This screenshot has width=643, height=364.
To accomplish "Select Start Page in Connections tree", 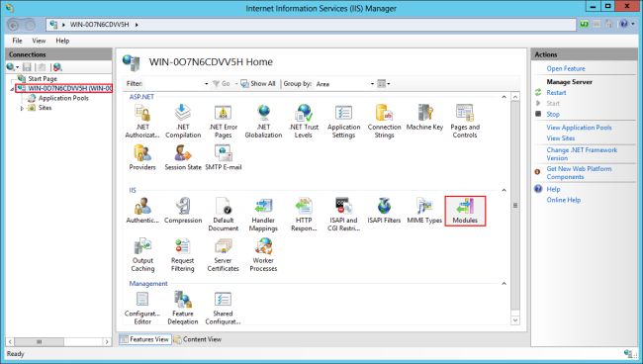I will pos(43,79).
